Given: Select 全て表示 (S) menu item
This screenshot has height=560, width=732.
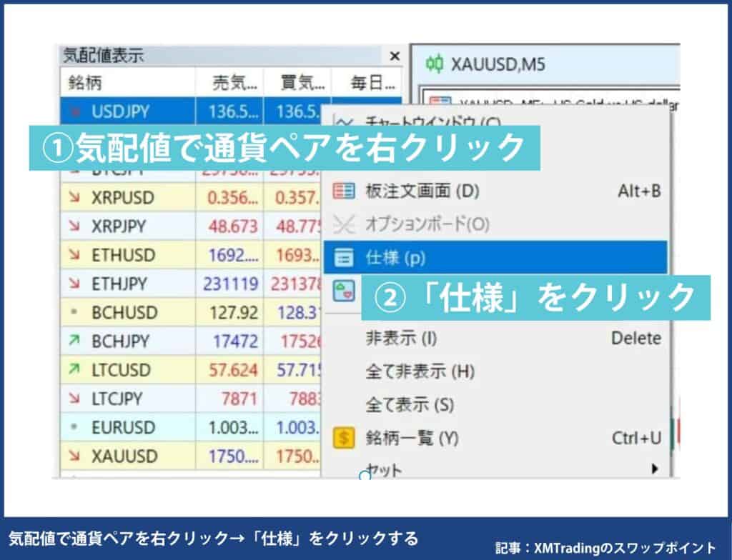Looking at the screenshot, I should click(x=495, y=404).
